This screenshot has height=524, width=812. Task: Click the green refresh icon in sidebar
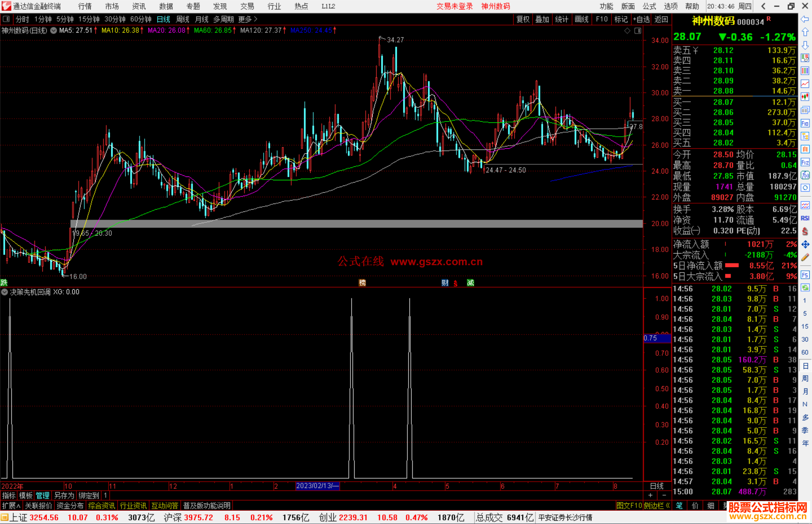tap(805, 288)
